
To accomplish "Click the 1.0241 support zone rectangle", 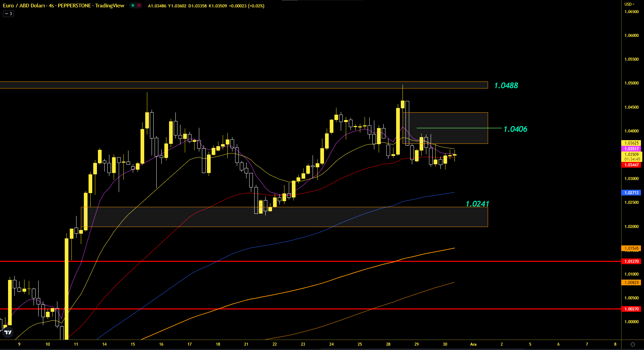I will pyautogui.click(x=284, y=217).
